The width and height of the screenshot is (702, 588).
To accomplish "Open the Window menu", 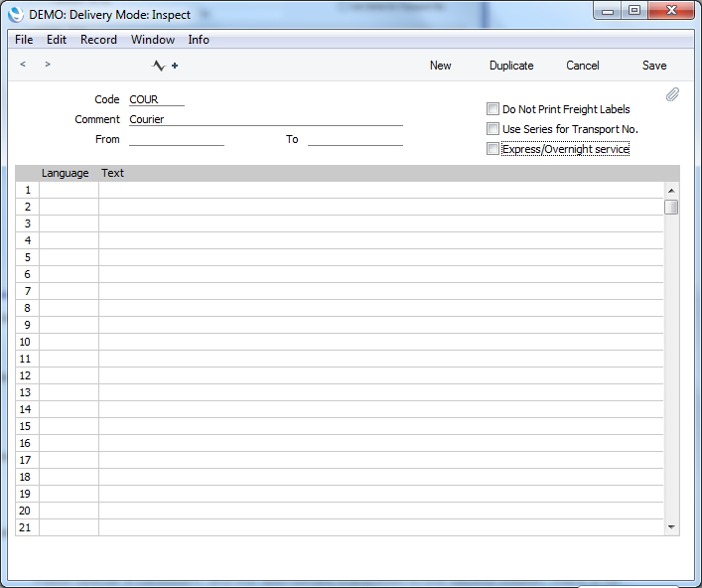I will (x=152, y=40).
